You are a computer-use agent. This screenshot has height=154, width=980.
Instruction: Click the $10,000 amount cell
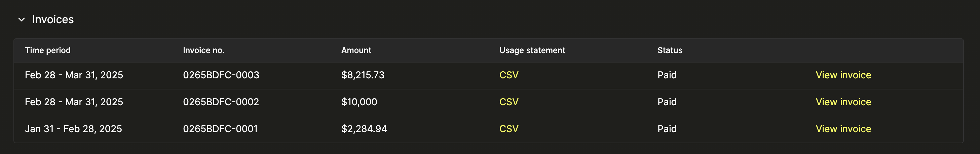(x=359, y=102)
